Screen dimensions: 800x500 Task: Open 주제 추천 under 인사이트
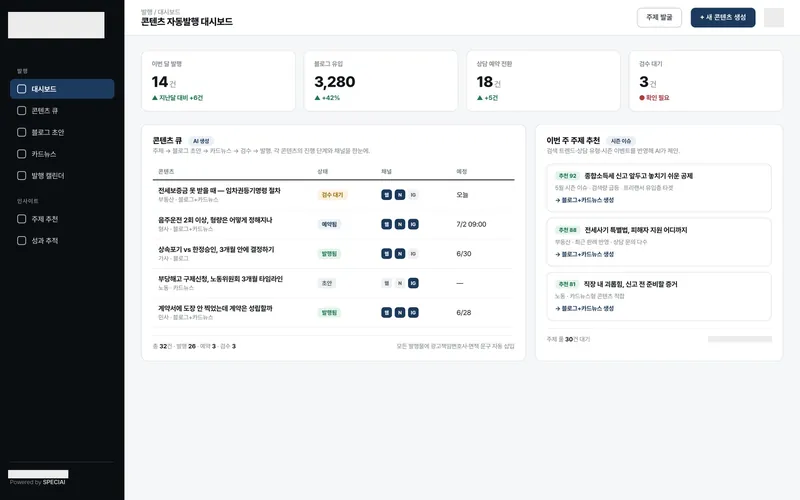click(x=62, y=219)
